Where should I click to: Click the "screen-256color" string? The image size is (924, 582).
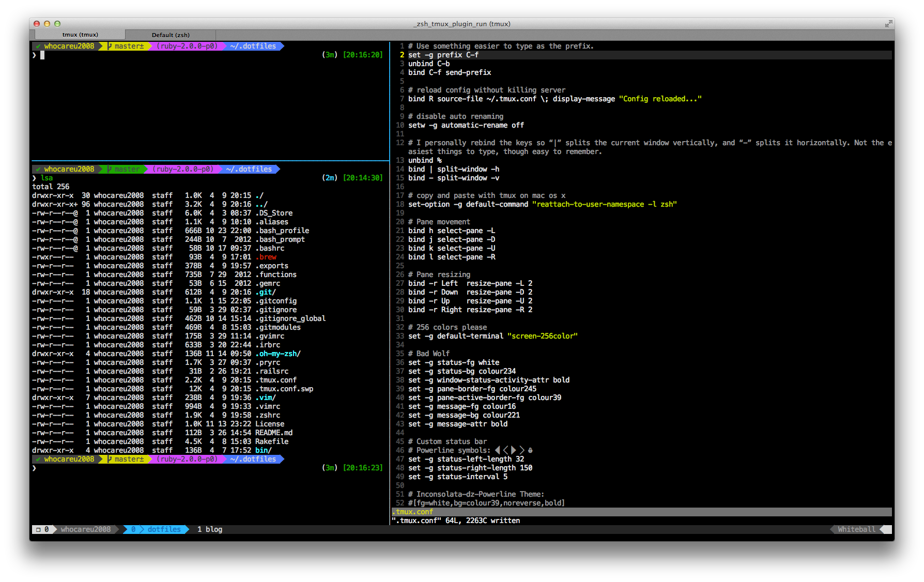[x=543, y=336]
